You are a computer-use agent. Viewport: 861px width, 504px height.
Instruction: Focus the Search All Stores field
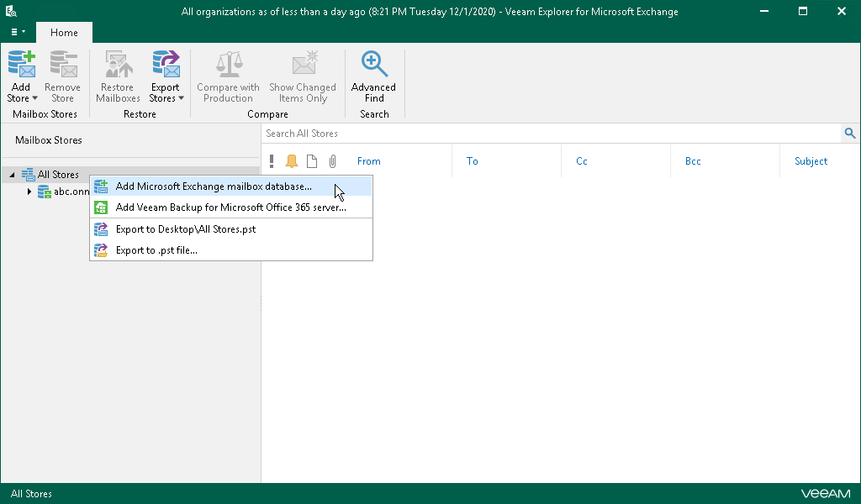coord(551,134)
